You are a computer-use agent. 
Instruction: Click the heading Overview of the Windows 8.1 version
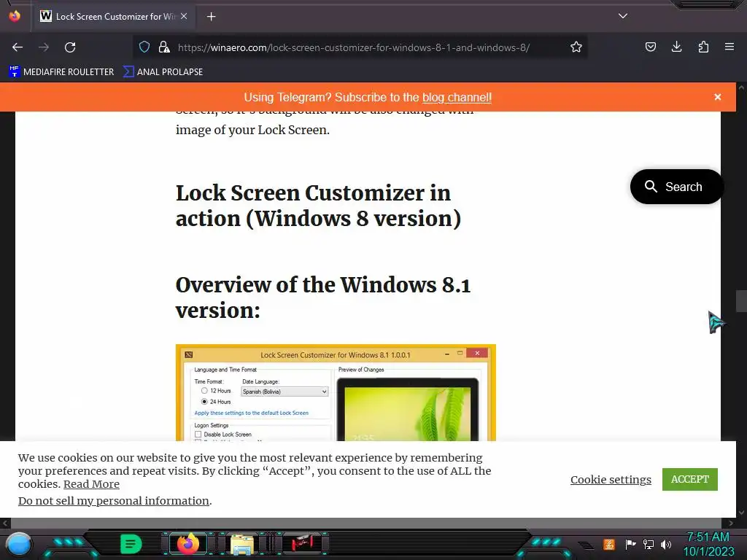point(323,297)
